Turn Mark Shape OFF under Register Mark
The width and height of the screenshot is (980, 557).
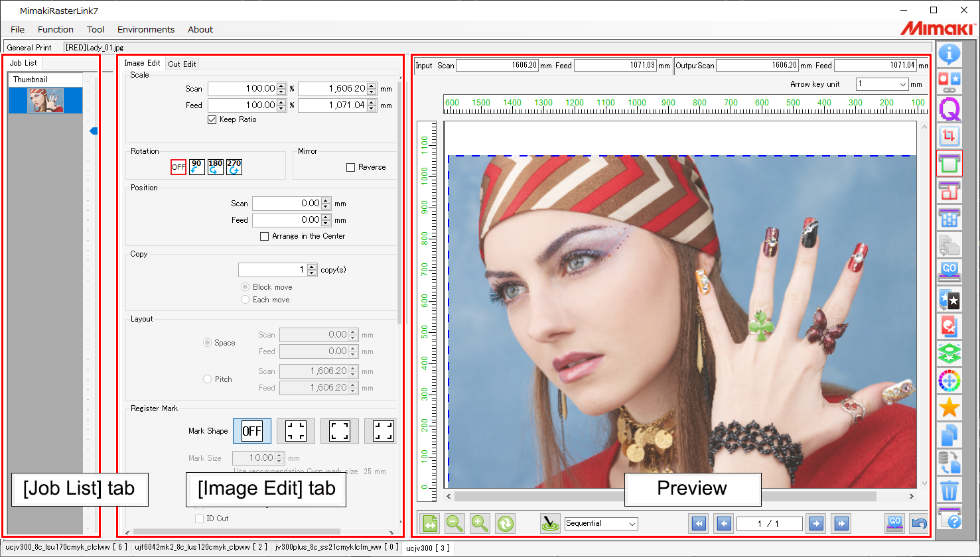click(252, 430)
